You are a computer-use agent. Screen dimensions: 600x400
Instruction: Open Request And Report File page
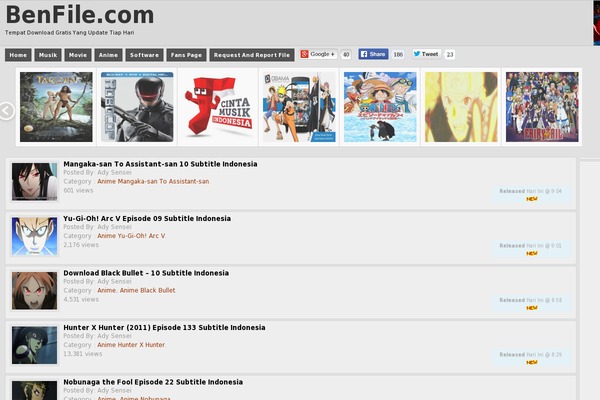pos(252,55)
